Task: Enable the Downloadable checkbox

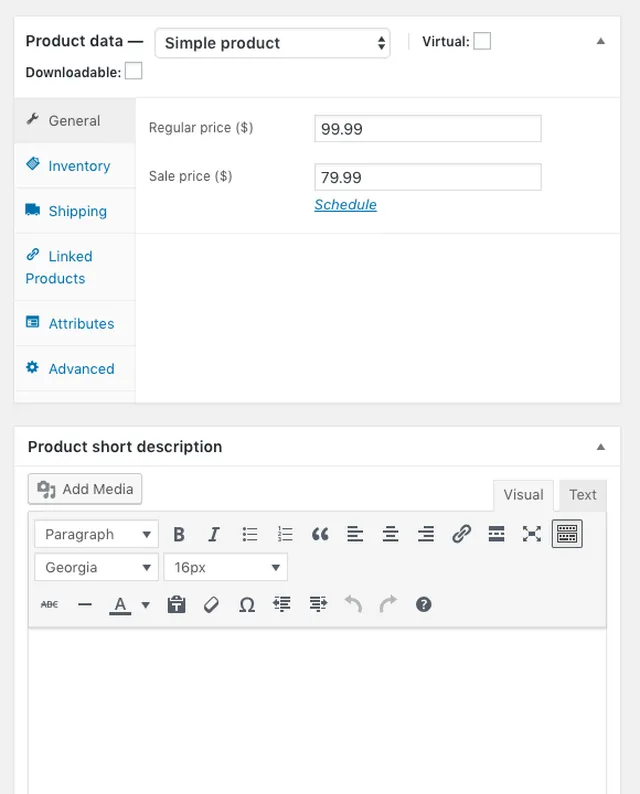Action: pyautogui.click(x=134, y=71)
